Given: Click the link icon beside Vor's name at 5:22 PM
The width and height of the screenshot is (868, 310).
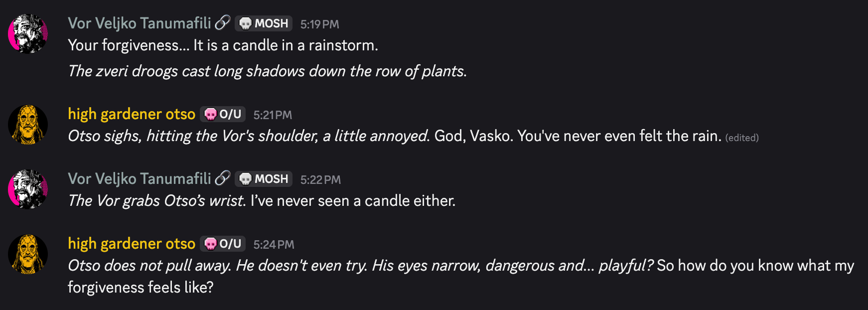Looking at the screenshot, I should click(x=222, y=178).
